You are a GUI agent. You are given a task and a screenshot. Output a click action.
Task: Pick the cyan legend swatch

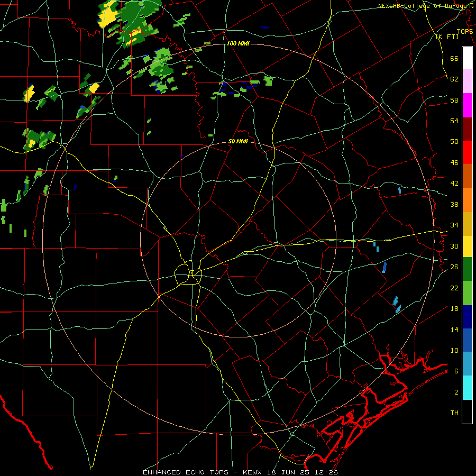467,388
